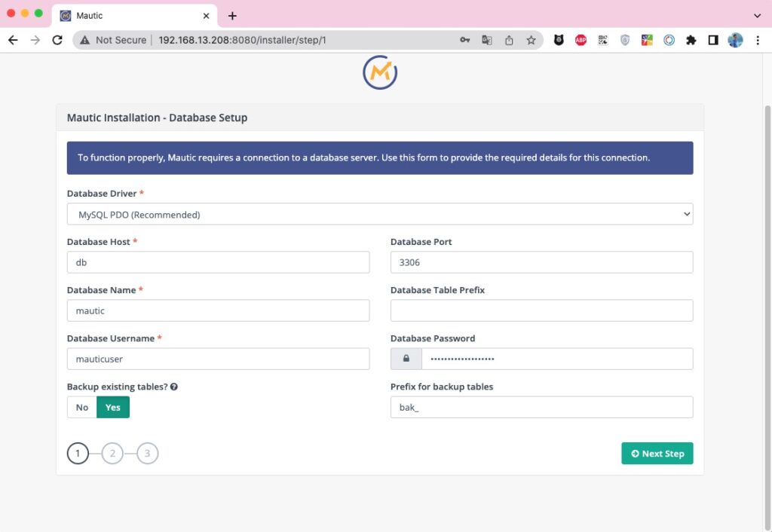Open the ABP Adblock Plus extension
The image size is (772, 532).
pos(581,41)
